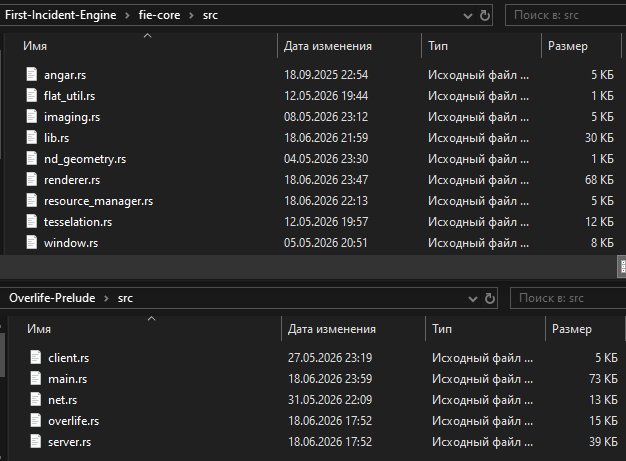The image size is (626, 461).
Task: Select file name nd_geometry.rs
Action: [85, 159]
